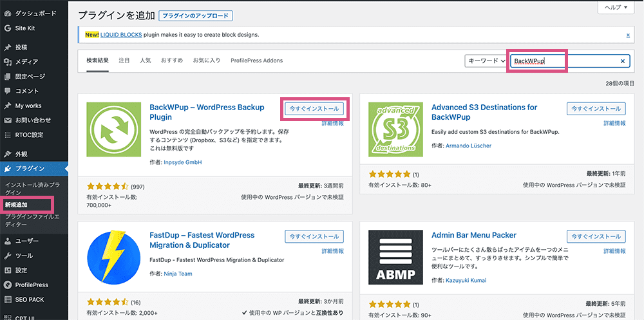Open the 外観 appearance menu
644x320 pixels.
22,154
